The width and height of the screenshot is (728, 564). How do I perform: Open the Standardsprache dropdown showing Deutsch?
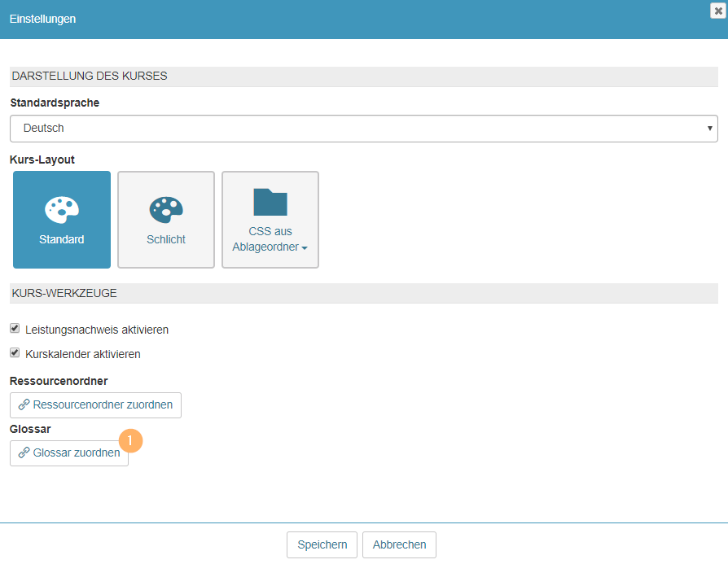pos(363,129)
